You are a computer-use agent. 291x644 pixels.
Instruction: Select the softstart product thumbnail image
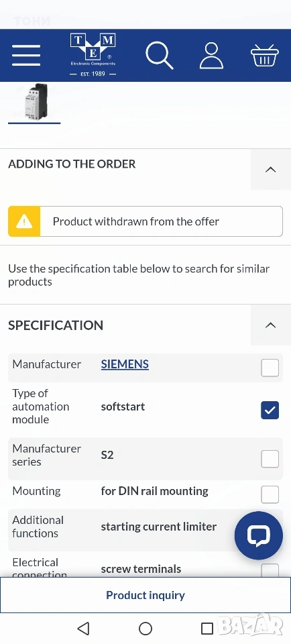click(x=34, y=102)
